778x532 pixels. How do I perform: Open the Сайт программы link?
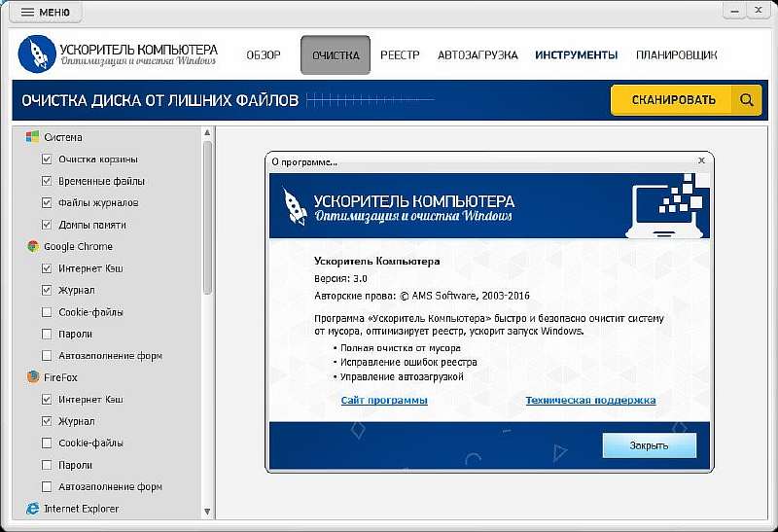(x=384, y=400)
